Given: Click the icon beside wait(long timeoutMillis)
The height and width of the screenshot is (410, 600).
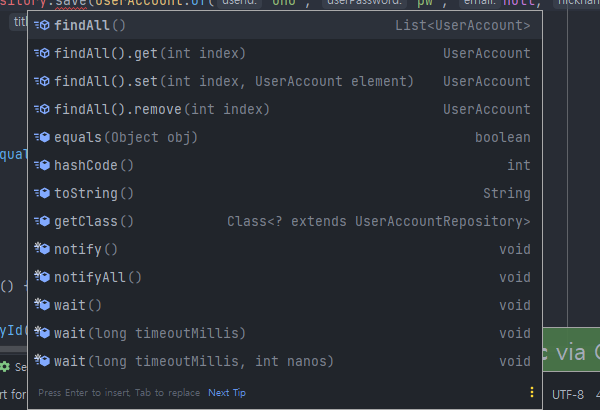Looking at the screenshot, I should pos(42,333).
